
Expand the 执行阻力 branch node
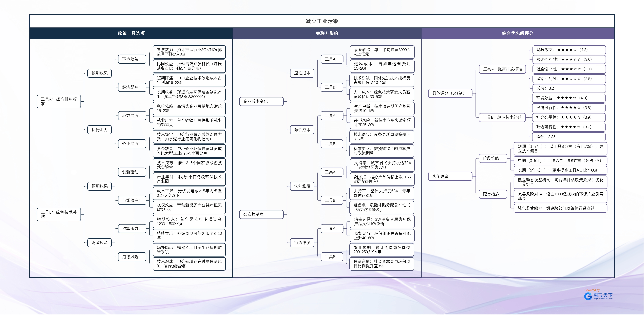pos(99,130)
